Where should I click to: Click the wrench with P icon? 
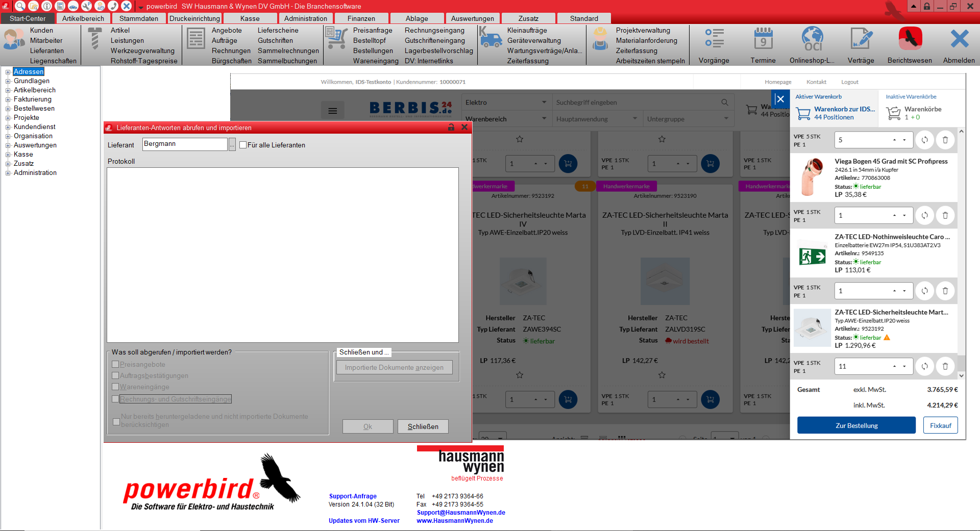pyautogui.click(x=86, y=6)
